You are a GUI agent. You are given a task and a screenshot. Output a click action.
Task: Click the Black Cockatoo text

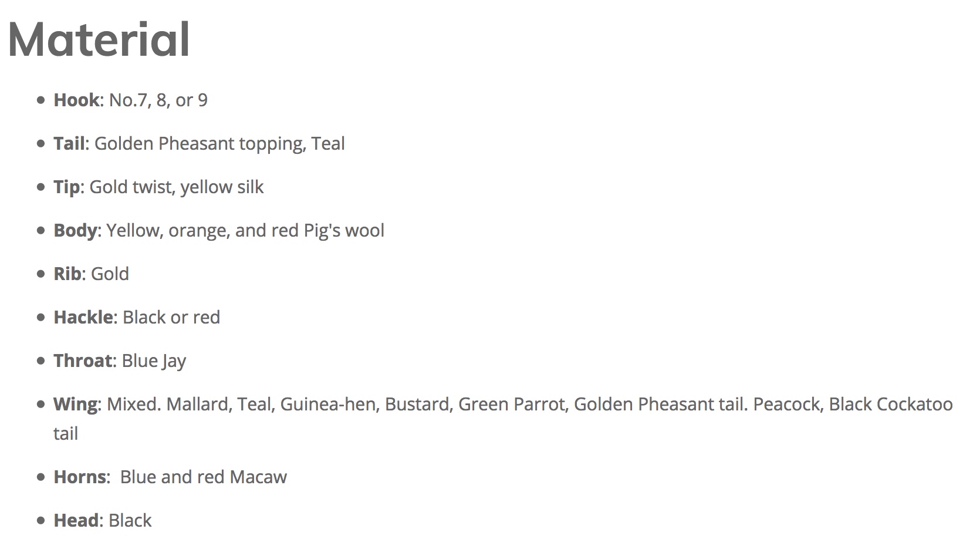click(891, 404)
